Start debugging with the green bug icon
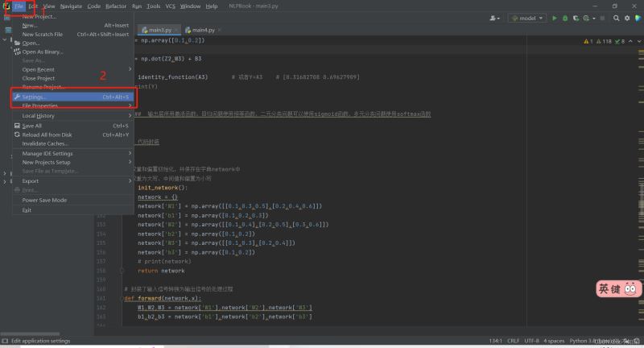 (565, 18)
